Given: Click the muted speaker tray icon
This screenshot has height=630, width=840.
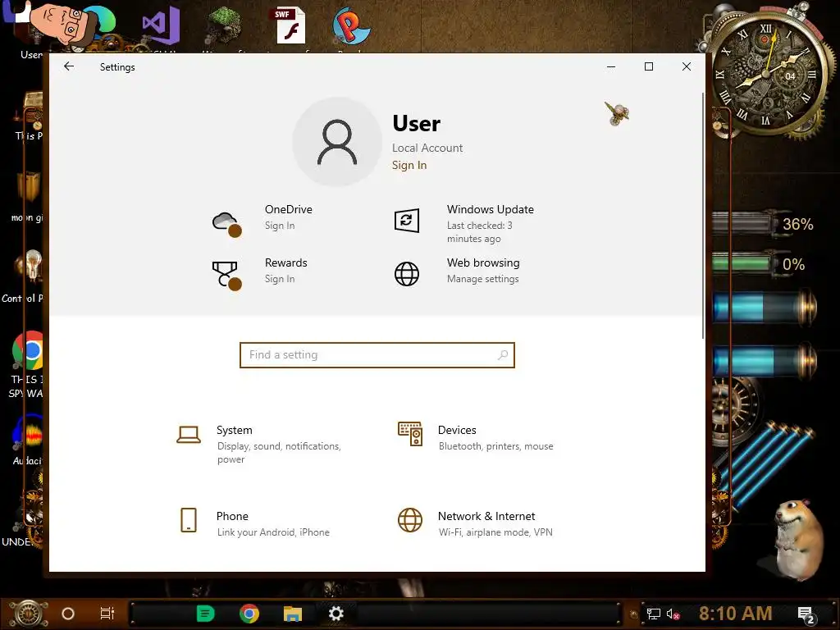Looking at the screenshot, I should point(673,614).
